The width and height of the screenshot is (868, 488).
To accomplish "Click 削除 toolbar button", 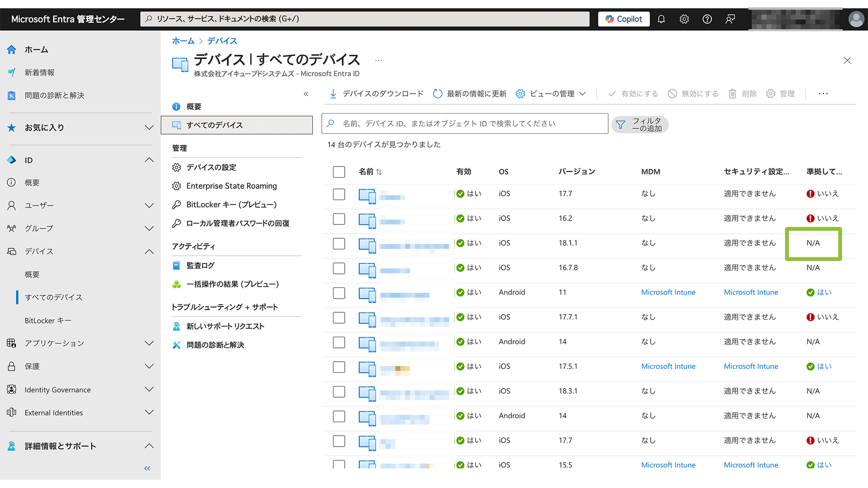I will coord(743,94).
